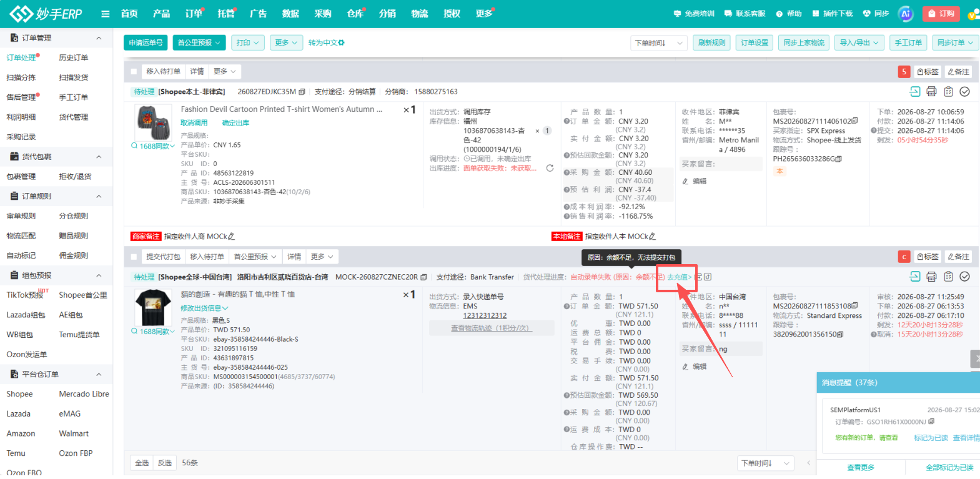Image resolution: width=980 pixels, height=479 pixels.
Task: Copy package number MS20260827111406102
Action: (854, 121)
